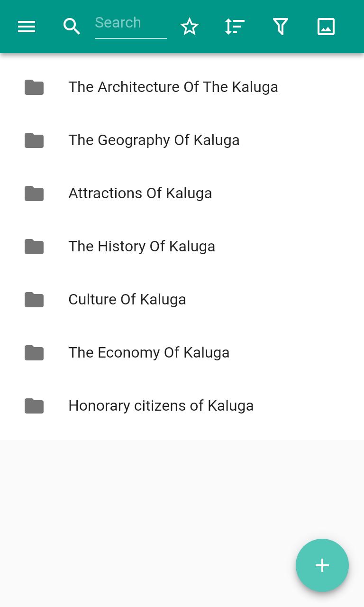Click folder icon next to Culture Of Kaluga
The height and width of the screenshot is (607, 364).
click(x=34, y=300)
